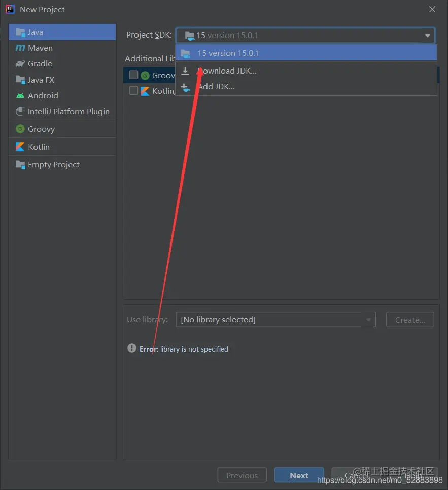Select Java project type in sidebar

[x=62, y=32]
